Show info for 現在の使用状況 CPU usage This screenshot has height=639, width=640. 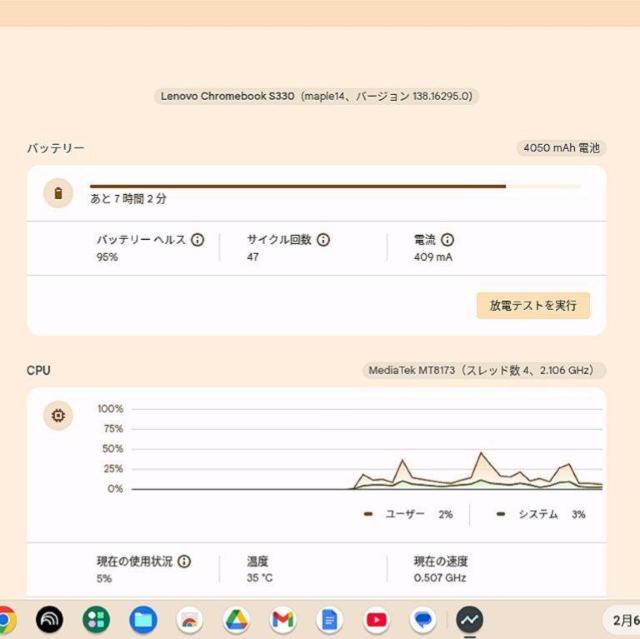click(185, 562)
